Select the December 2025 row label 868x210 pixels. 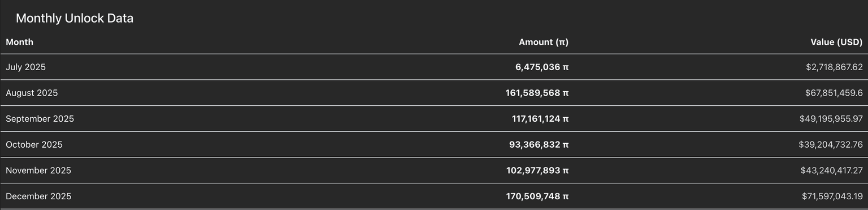pos(38,196)
